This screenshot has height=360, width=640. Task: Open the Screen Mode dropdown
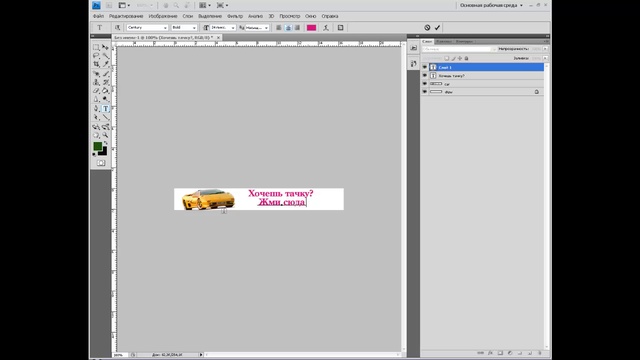pyautogui.click(x=222, y=5)
